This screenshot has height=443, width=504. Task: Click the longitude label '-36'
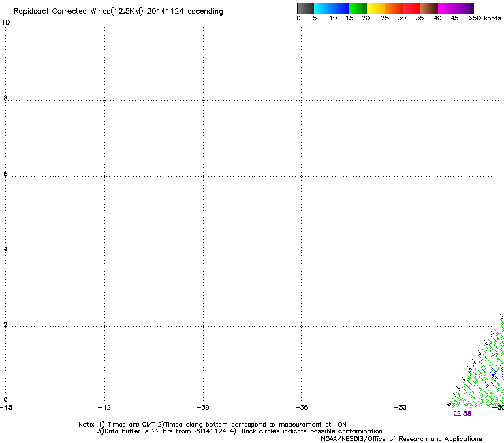(x=302, y=408)
